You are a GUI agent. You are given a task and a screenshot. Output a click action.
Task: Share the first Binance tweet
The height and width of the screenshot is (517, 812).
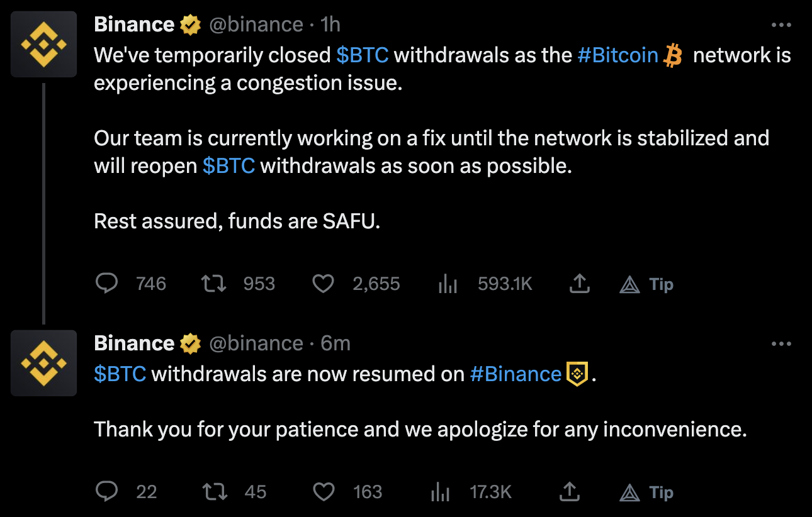pyautogui.click(x=579, y=284)
